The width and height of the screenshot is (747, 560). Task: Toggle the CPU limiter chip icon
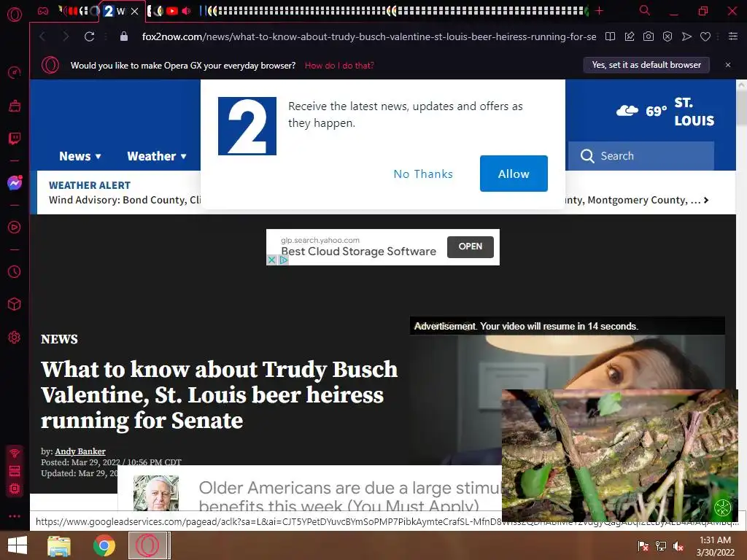[15, 489]
